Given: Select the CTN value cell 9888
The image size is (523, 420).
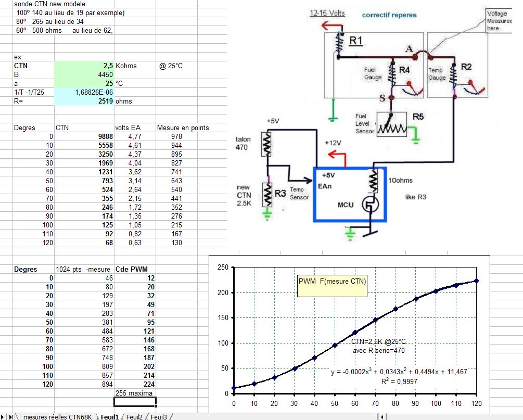Looking at the screenshot, I should (x=84, y=136).
